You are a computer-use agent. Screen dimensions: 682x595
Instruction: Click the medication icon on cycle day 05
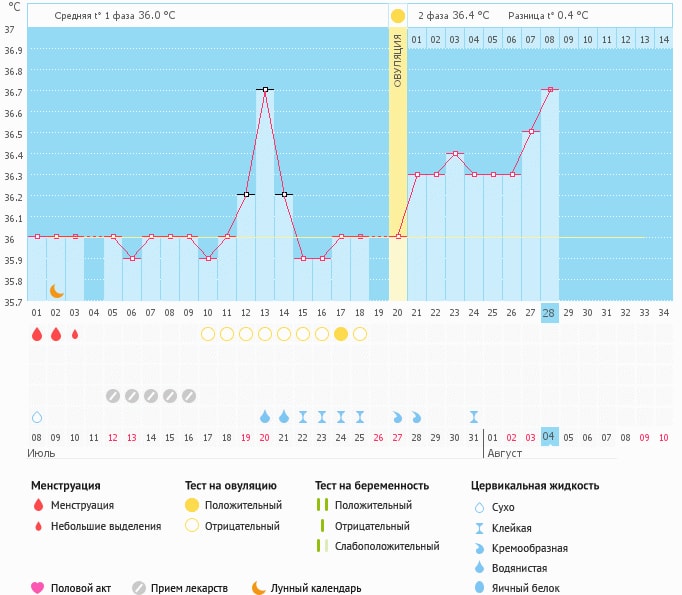[113, 396]
